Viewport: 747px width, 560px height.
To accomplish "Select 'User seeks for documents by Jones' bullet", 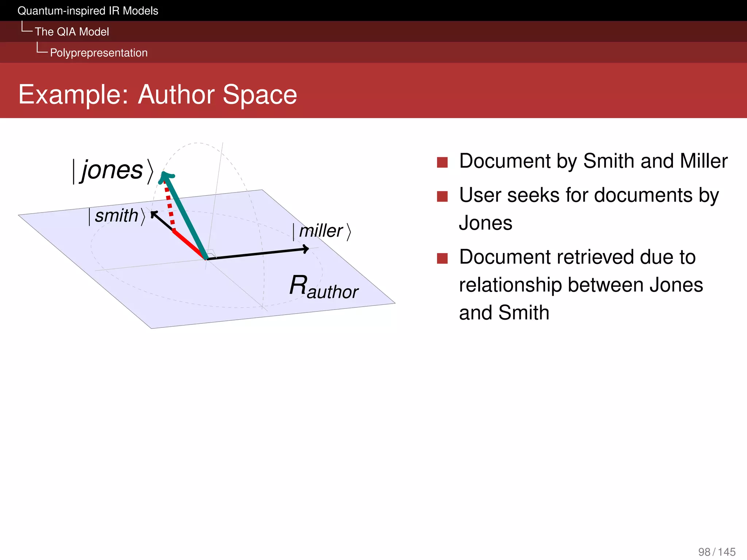I will (589, 209).
